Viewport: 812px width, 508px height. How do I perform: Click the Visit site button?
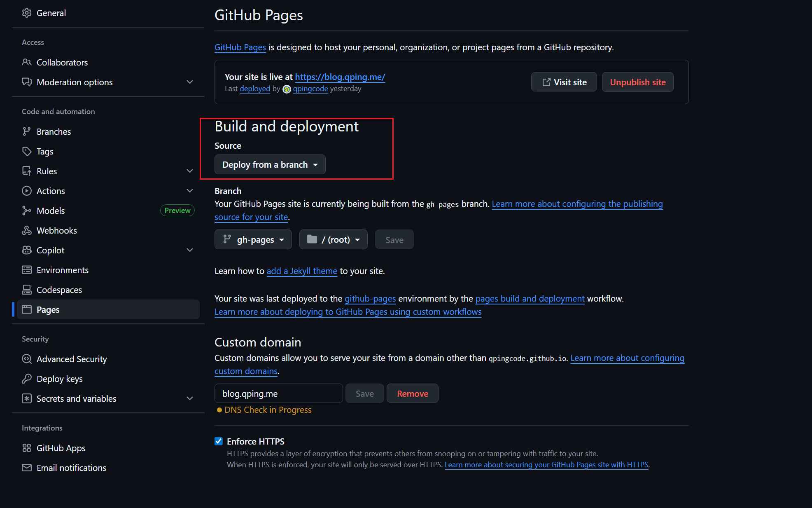(x=564, y=82)
